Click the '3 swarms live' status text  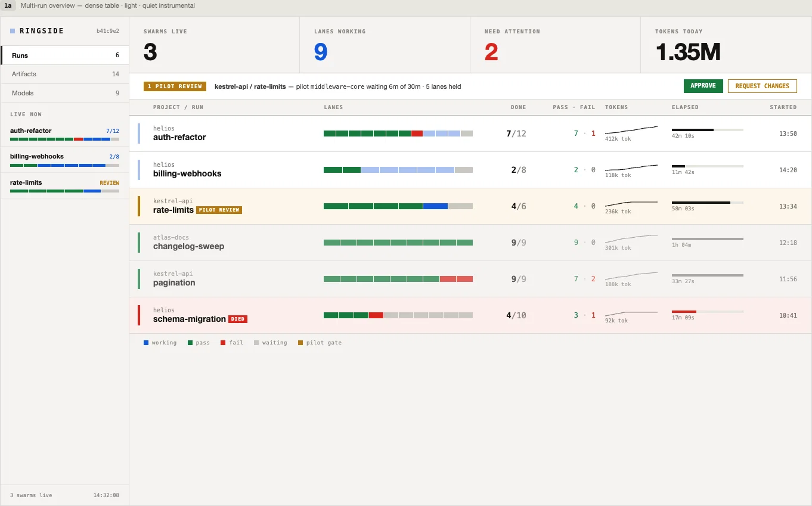[x=31, y=495]
